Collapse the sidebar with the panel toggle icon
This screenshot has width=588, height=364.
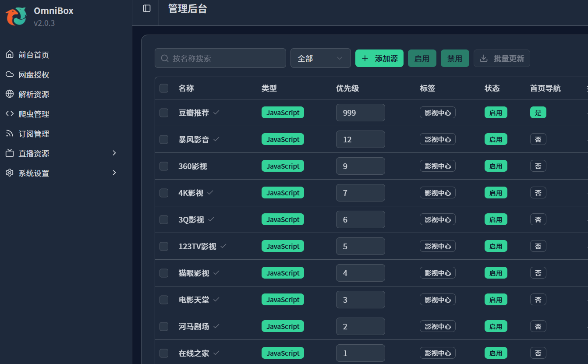click(147, 8)
